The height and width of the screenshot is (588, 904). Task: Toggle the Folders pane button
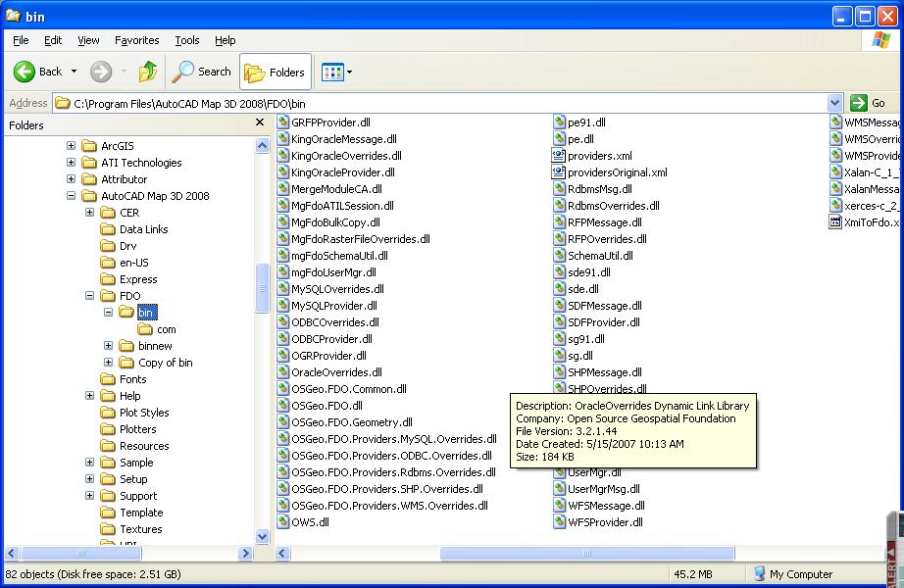click(x=275, y=73)
